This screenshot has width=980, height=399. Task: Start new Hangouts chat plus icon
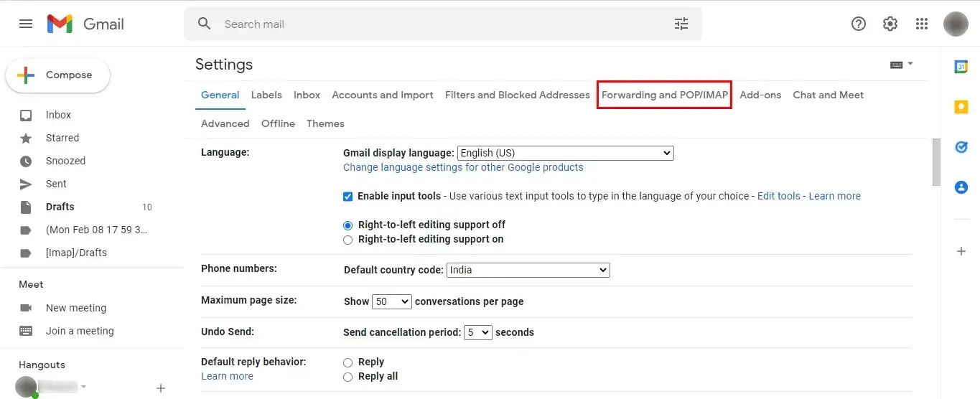(161, 388)
